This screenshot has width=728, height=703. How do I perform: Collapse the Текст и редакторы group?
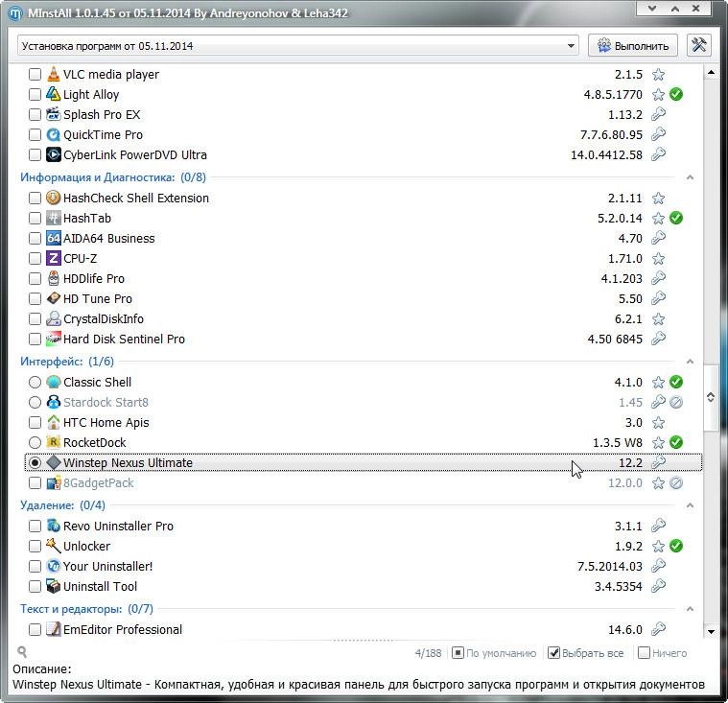[690, 609]
